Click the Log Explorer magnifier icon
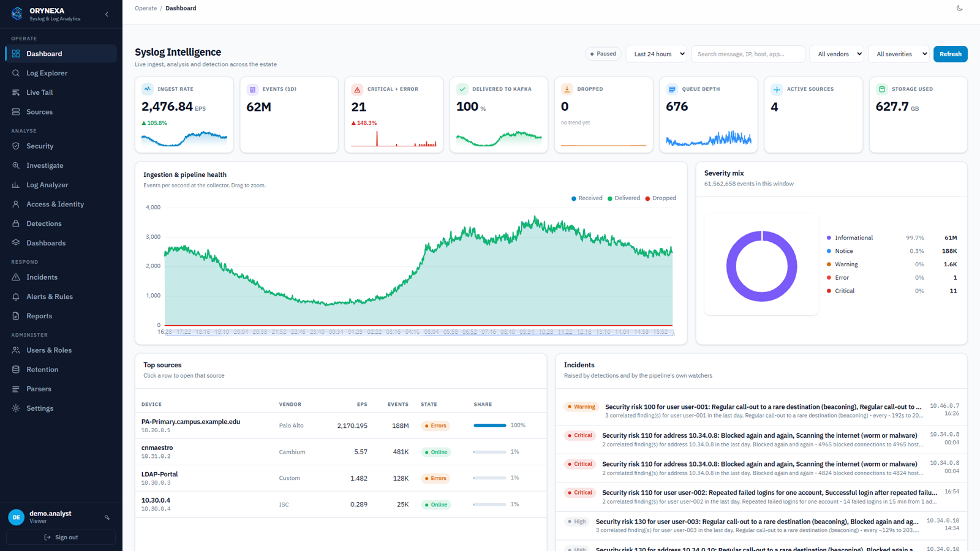Screen dimensions: 980x551 pos(16,73)
